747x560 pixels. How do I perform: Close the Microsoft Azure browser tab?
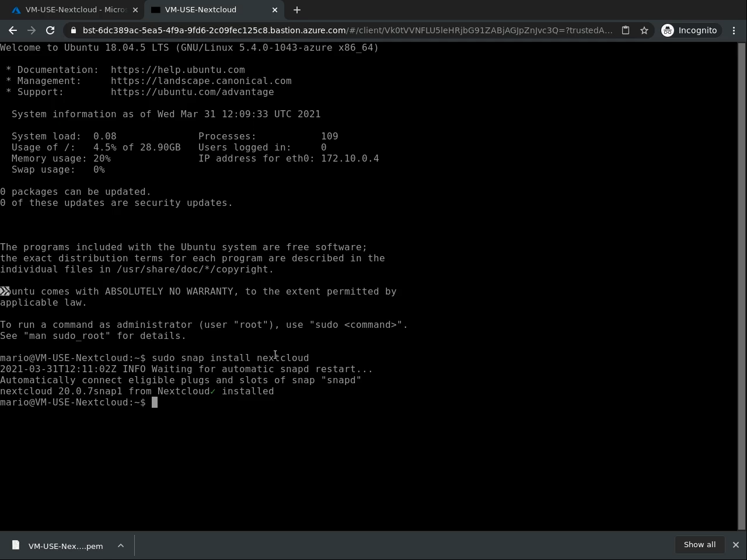coord(135,10)
